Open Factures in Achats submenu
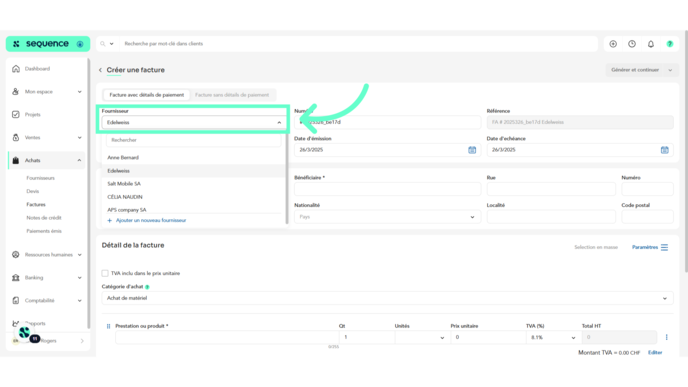Screen dimensions: 688x387 click(x=36, y=204)
